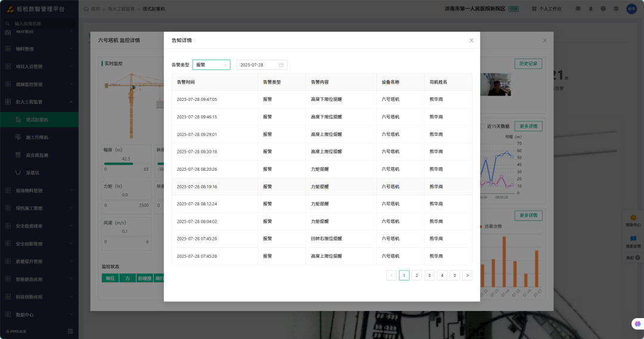644x339 pixels.
Task: Go to page 3 of alerts
Action: [x=429, y=275]
